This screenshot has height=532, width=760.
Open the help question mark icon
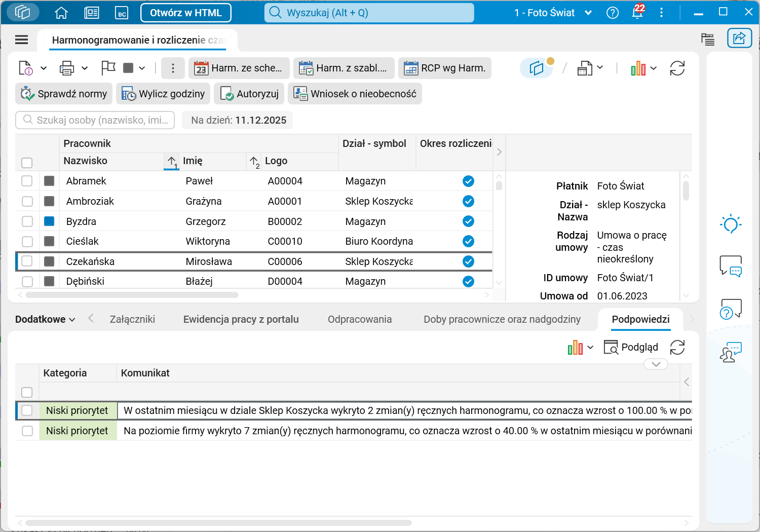pos(613,13)
